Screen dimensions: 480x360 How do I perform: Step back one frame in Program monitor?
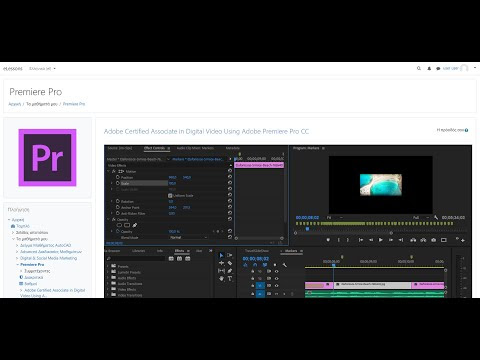pos(371,240)
